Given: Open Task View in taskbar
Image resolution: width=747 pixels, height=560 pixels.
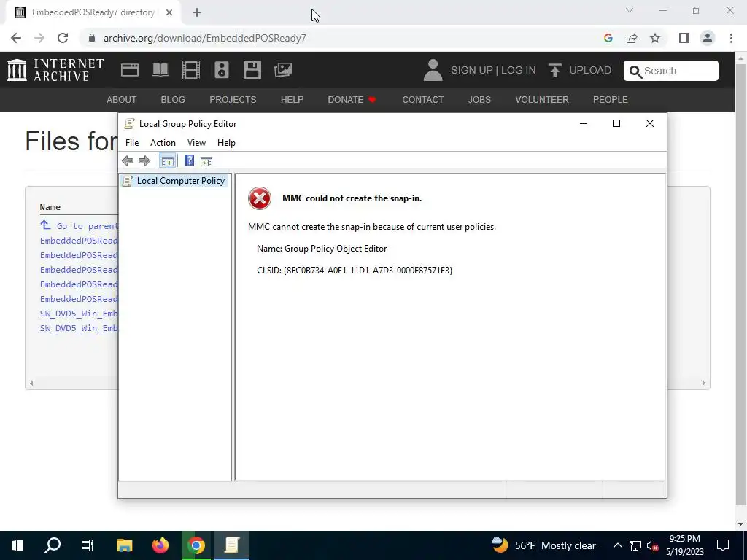Looking at the screenshot, I should [x=88, y=545].
